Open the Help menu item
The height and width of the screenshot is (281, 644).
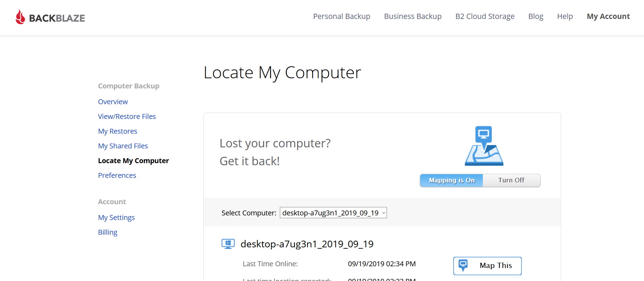[565, 16]
